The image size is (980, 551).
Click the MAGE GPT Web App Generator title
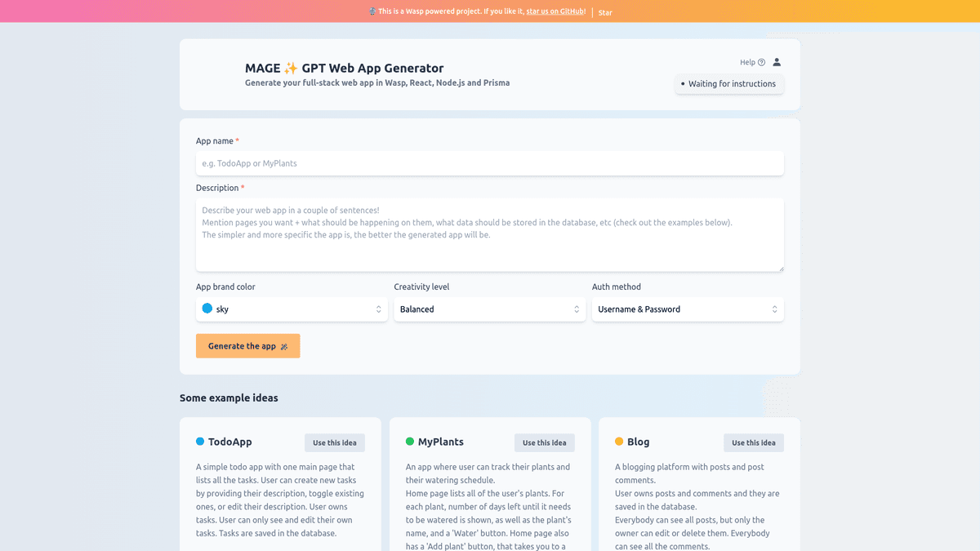[x=345, y=69]
